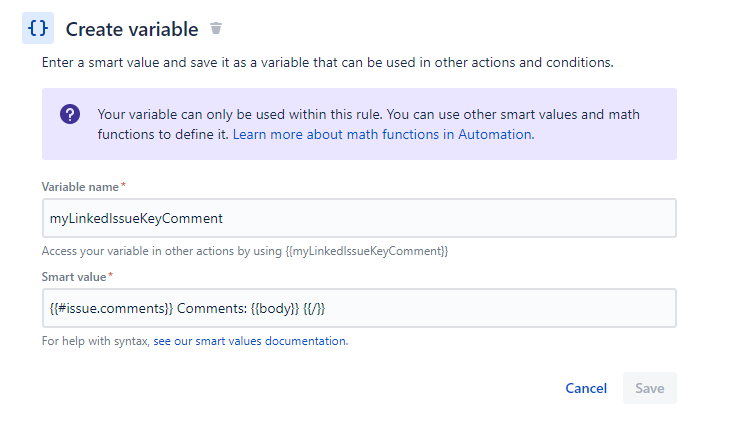Delete the action using the trash icon
The height and width of the screenshot is (435, 751).
(217, 29)
